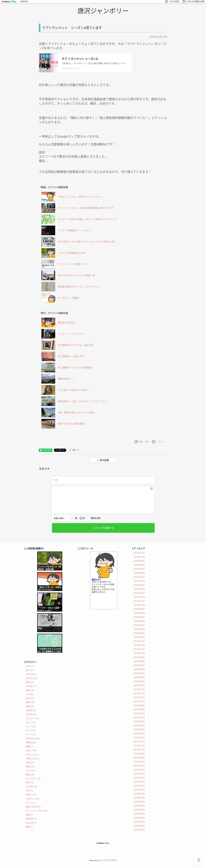The height and width of the screenshot is (868, 206).
Task: Click the 動画 category tag below the post
Action: [141, 441]
